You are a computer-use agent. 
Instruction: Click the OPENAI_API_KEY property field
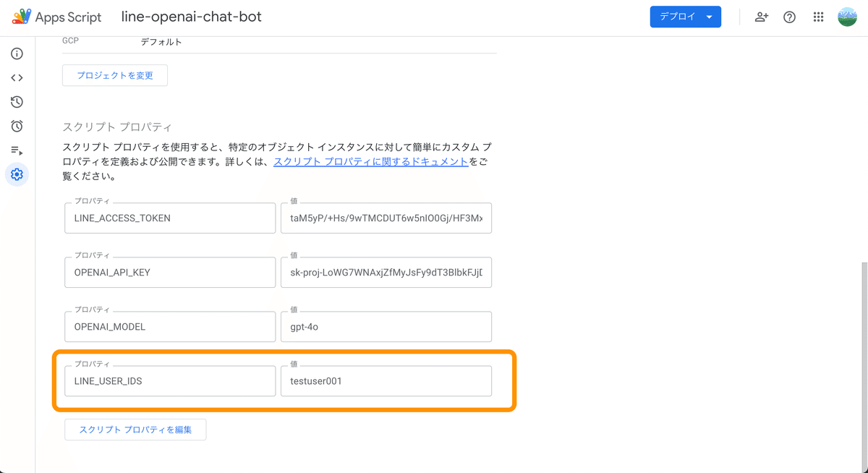(x=170, y=272)
